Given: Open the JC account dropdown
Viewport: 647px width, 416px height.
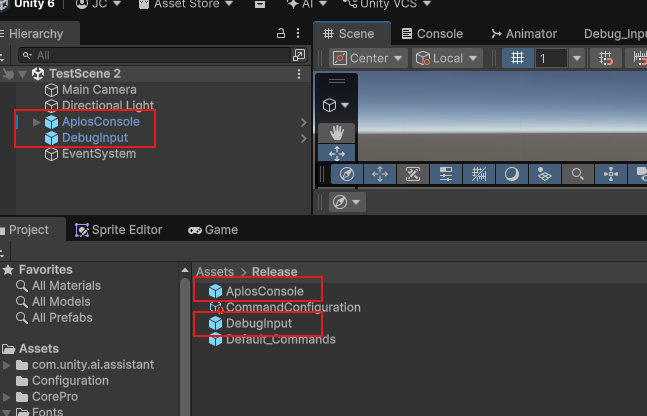Looking at the screenshot, I should point(98,4).
